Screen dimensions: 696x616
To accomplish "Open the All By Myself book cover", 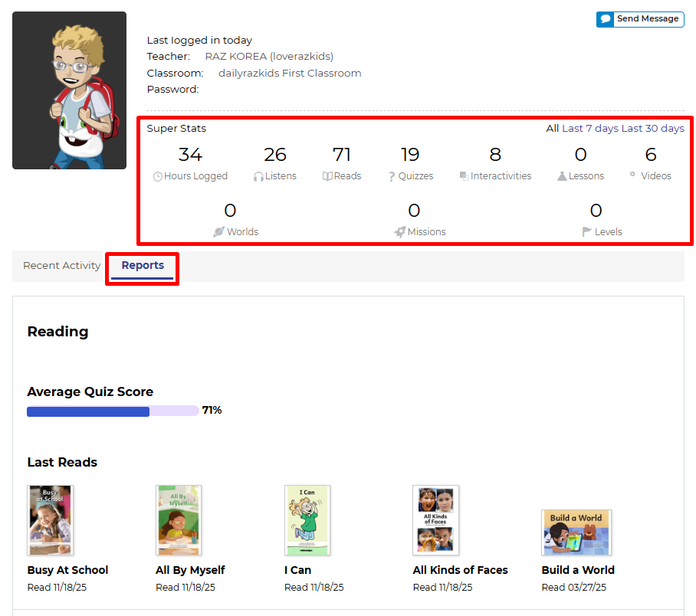I will [179, 519].
